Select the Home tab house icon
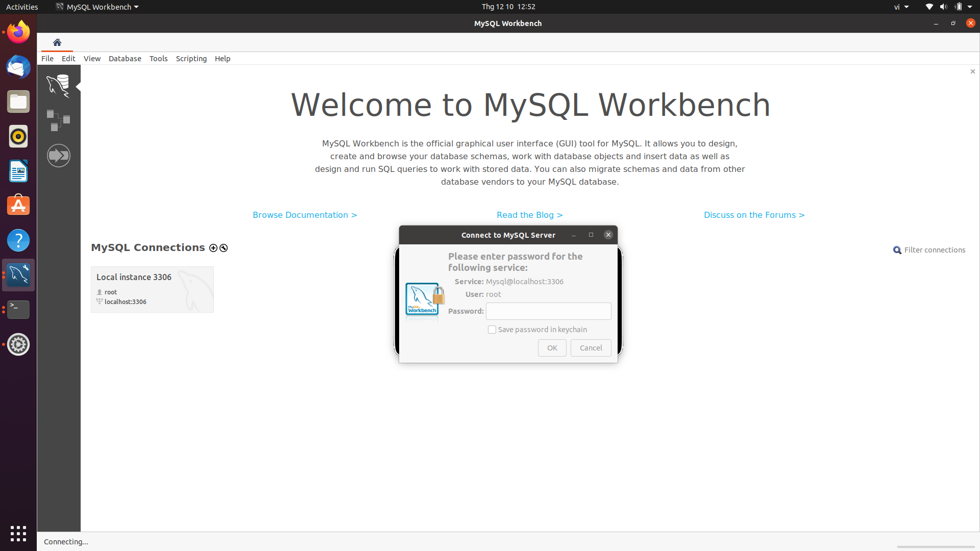The height and width of the screenshot is (551, 980). (57, 42)
